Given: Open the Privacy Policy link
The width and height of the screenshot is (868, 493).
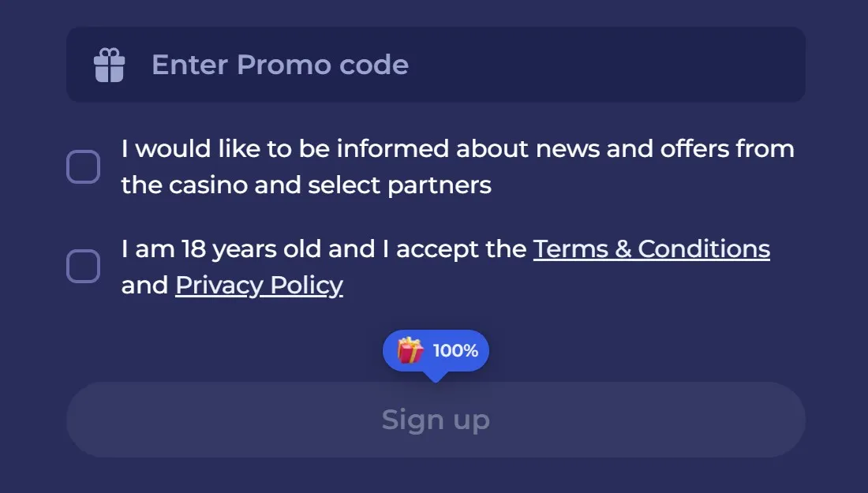Looking at the screenshot, I should pyautogui.click(x=259, y=285).
